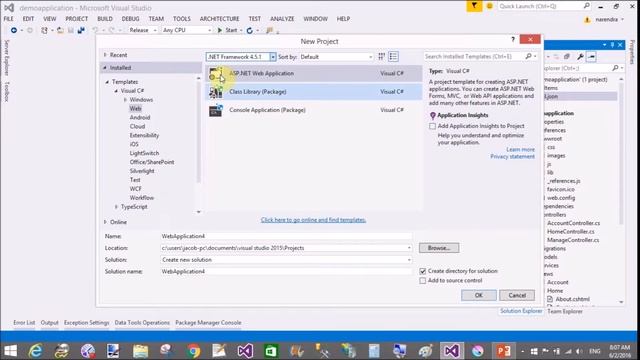Select the Class Library (Package) template icon

(216, 92)
